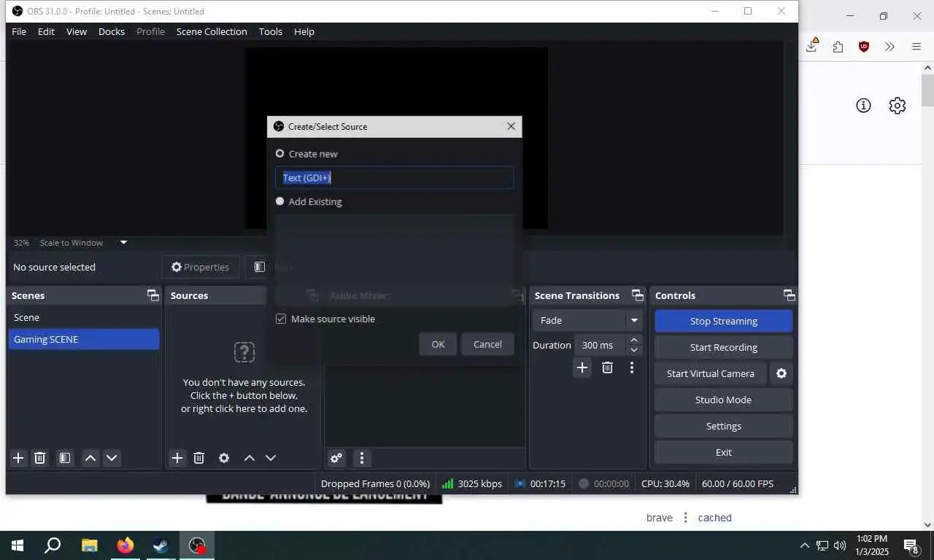The height and width of the screenshot is (560, 934).
Task: Show hidden system tray icons chevron
Action: (x=805, y=545)
